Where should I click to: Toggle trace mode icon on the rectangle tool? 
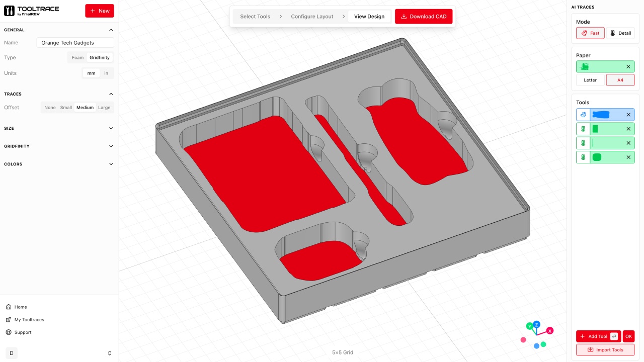pyautogui.click(x=583, y=129)
